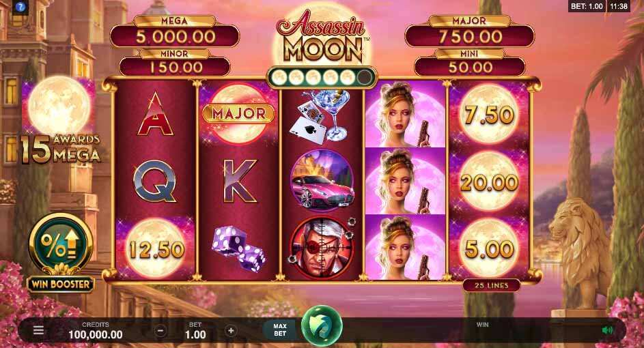Screen dimensions: 644x348
Task: Decrease bet with the minus button
Action: point(160,330)
